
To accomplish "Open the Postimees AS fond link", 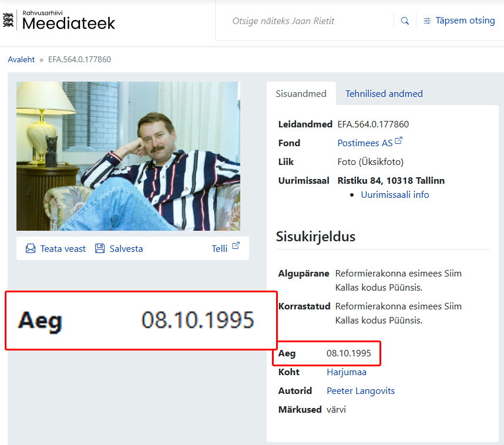I will click(364, 143).
